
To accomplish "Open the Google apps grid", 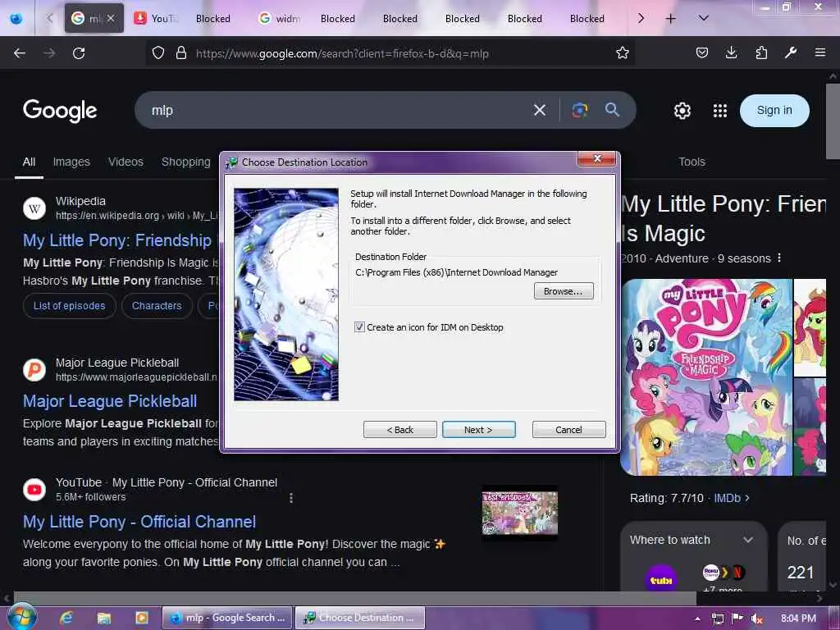I will (720, 111).
